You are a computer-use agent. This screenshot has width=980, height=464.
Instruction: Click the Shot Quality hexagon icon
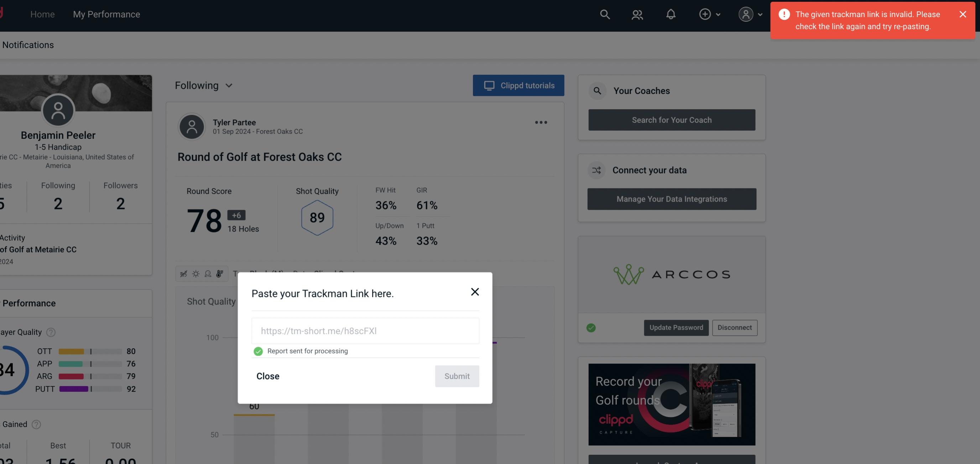coord(318,217)
